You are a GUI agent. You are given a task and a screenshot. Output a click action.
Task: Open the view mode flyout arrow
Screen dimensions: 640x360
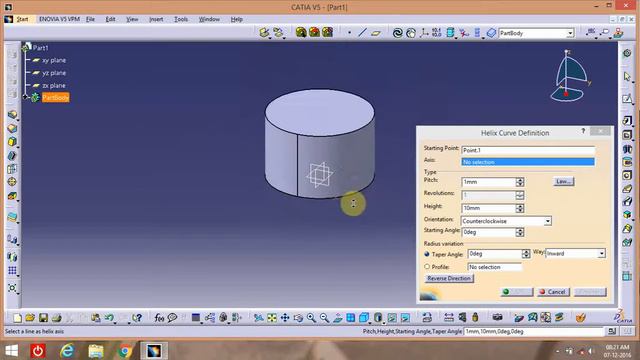[x=384, y=322]
